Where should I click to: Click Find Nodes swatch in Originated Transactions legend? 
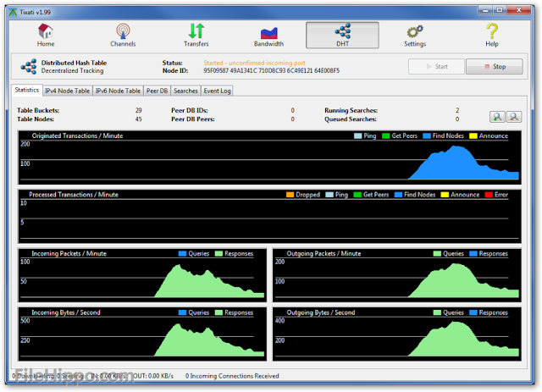click(x=427, y=135)
